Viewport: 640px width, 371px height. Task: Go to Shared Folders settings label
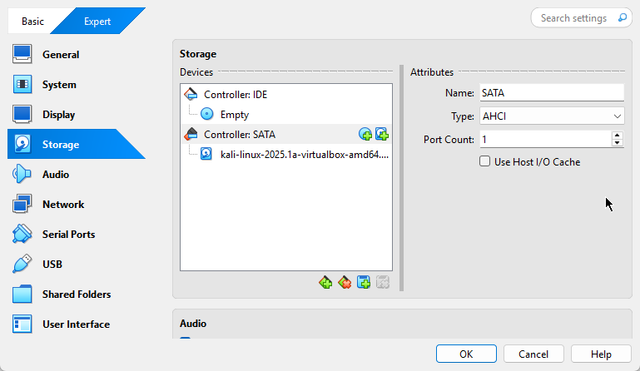pyautogui.click(x=76, y=294)
